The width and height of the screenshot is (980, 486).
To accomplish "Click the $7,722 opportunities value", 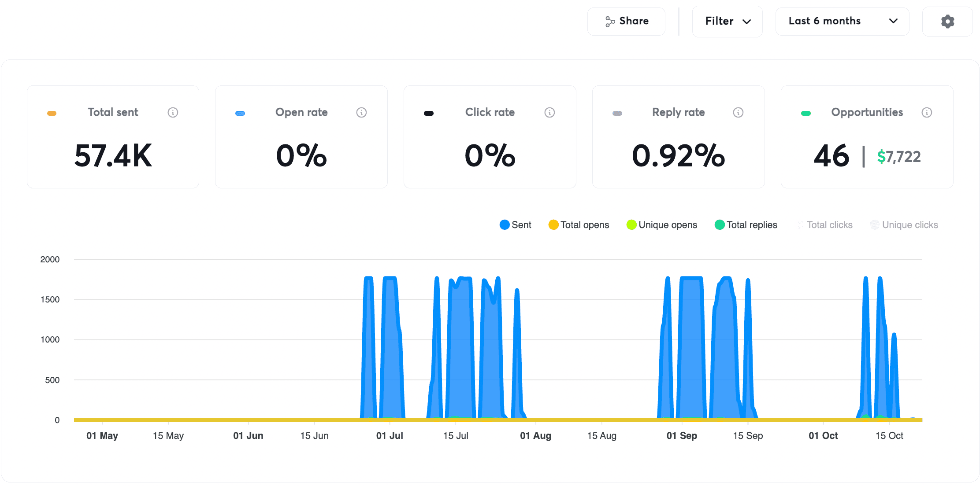I will (x=899, y=157).
